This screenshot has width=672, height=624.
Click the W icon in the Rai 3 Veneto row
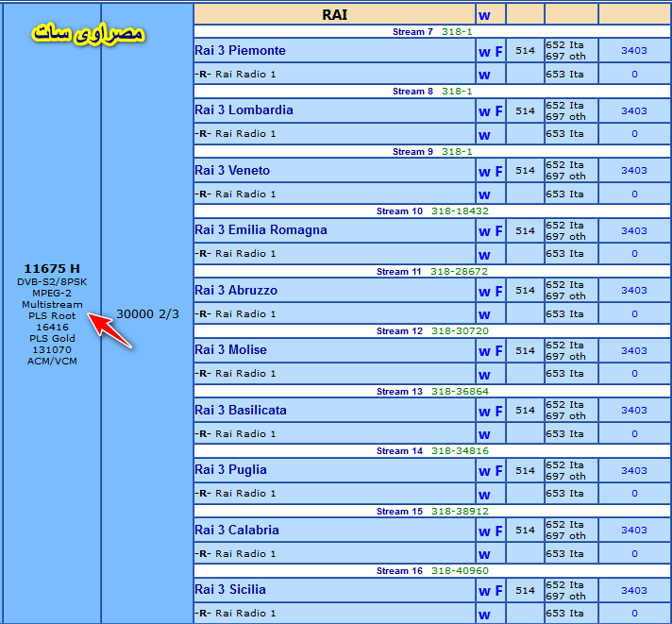(x=484, y=173)
